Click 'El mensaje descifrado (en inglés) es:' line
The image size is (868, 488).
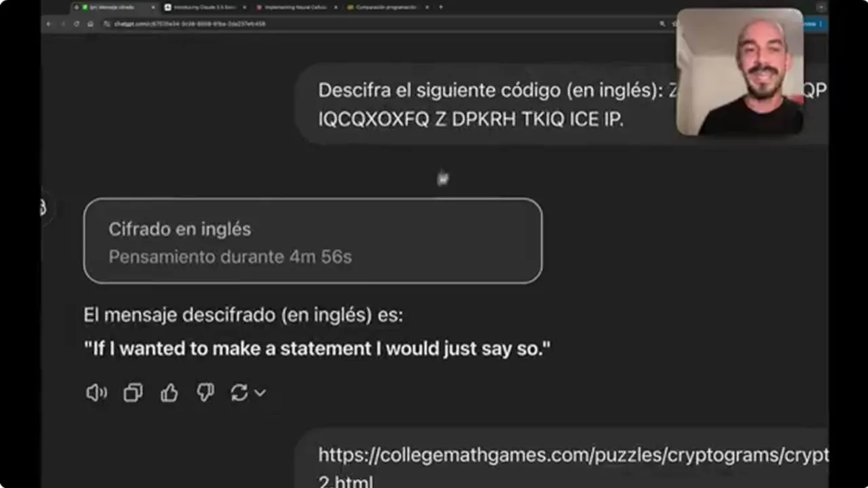coord(243,315)
